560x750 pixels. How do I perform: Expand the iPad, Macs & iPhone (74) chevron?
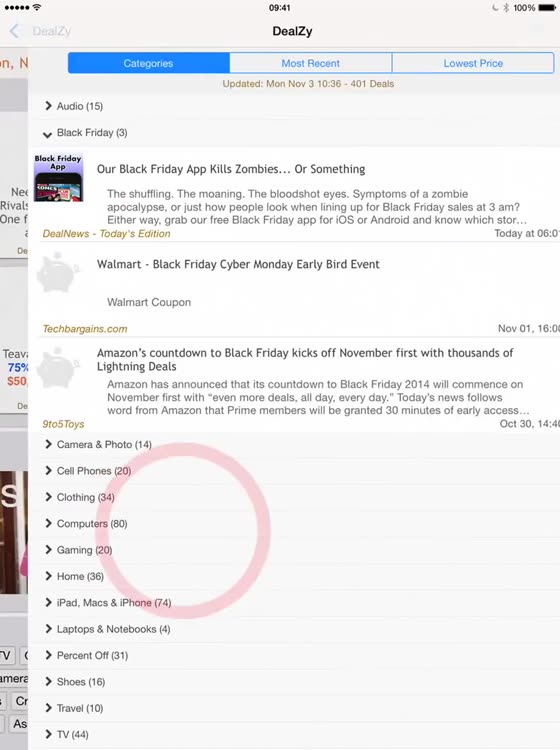coord(48,602)
